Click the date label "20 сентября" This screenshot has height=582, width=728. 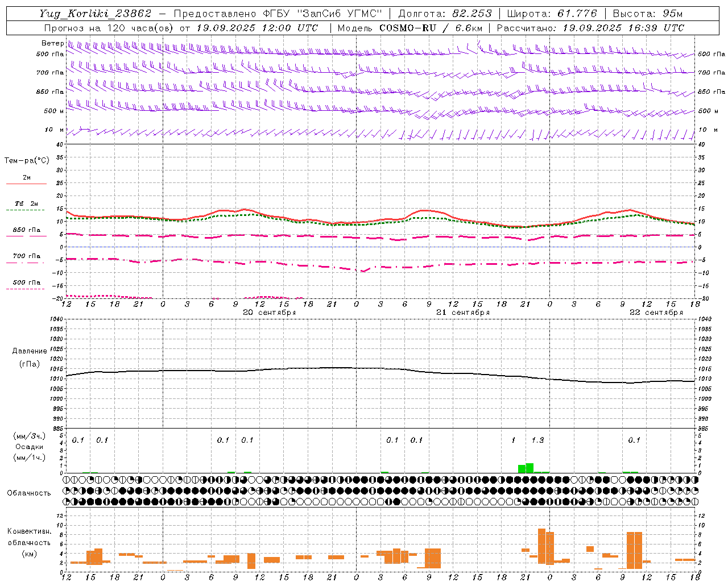coord(270,313)
